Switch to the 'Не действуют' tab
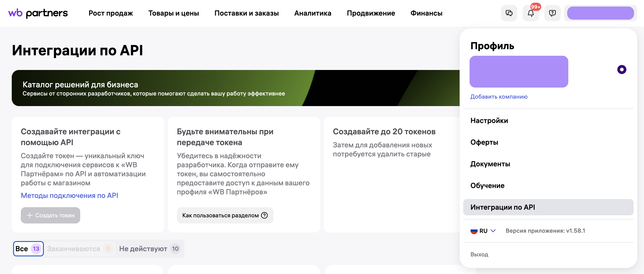 (149, 249)
